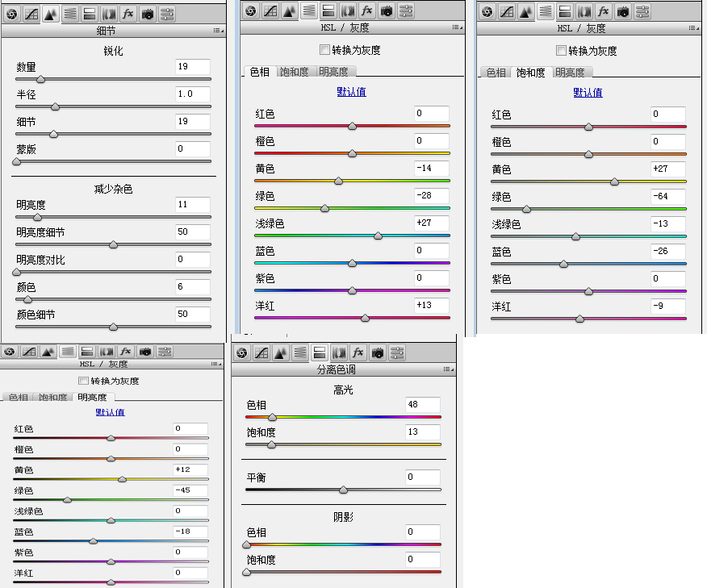Click 蒙版 slider handle in 细节 panel
This screenshot has width=707, height=588.
[x=17, y=162]
